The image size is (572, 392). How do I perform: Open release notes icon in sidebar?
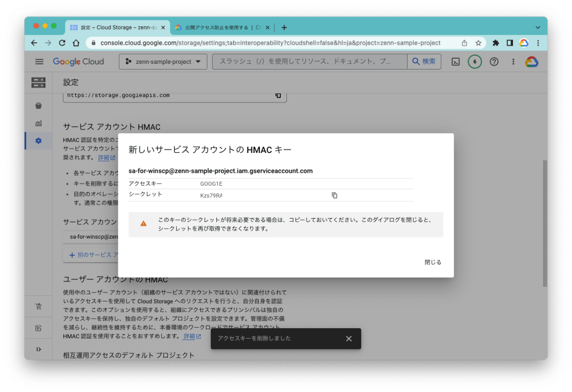point(38,328)
